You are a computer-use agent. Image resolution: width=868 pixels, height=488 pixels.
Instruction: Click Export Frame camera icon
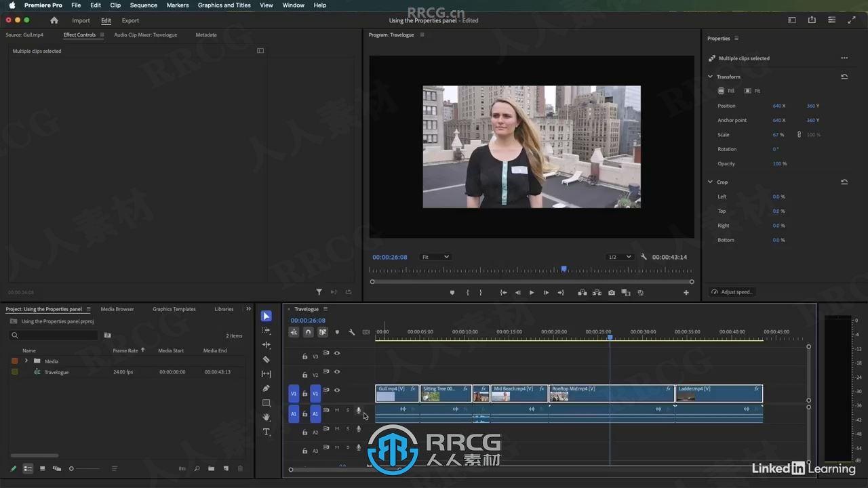tap(612, 293)
